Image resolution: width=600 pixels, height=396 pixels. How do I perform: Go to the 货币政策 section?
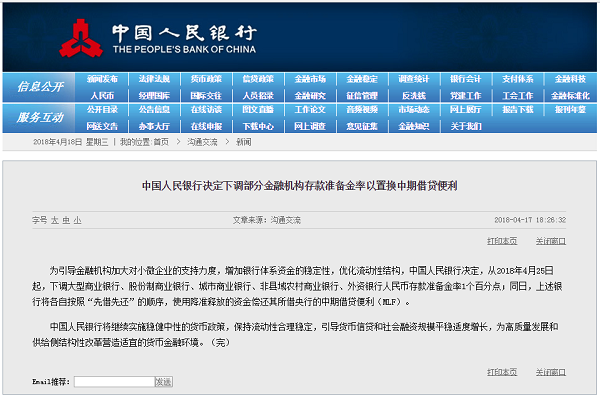point(206,79)
